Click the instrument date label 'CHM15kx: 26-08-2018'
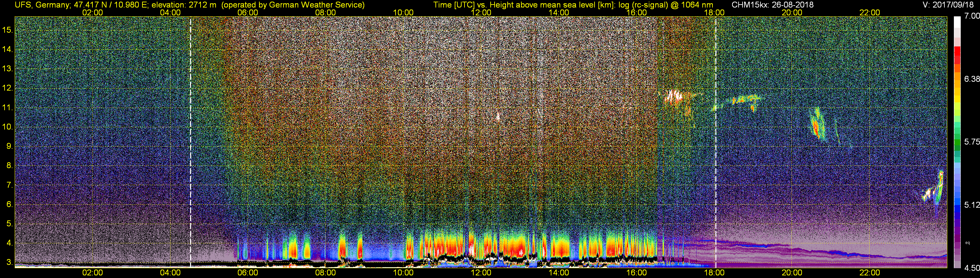980x278 pixels. coord(773,5)
